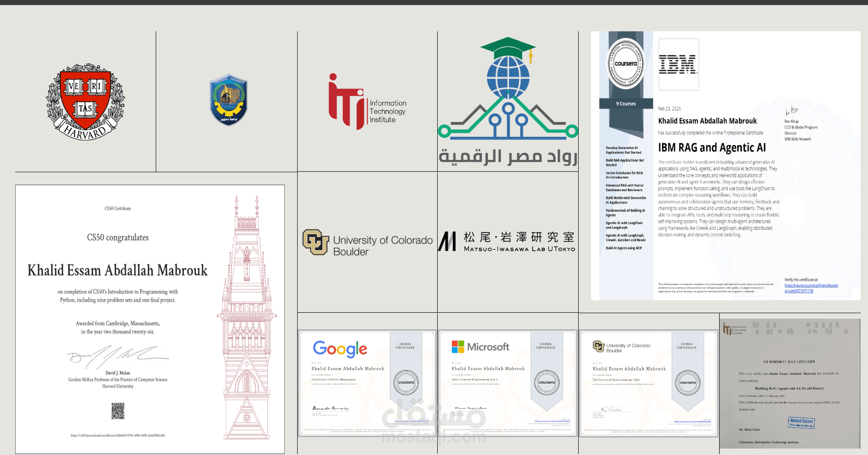
Task: Open the Information Technology Institute logo
Action: 367,101
